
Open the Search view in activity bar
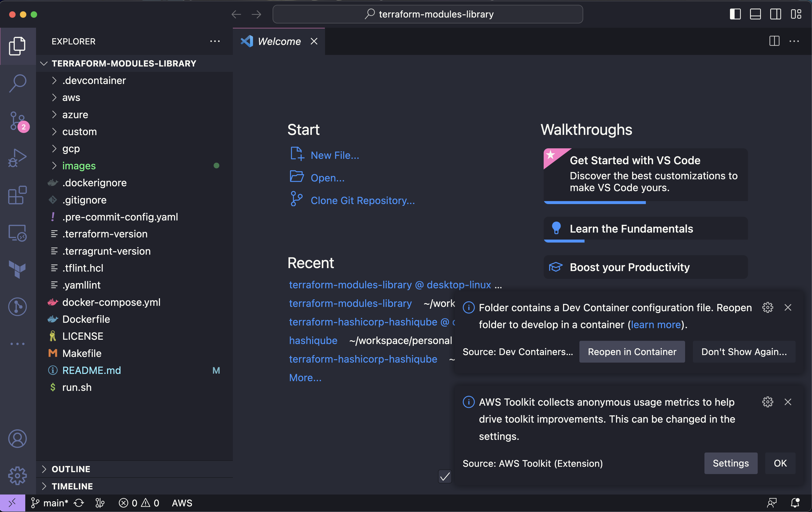pyautogui.click(x=17, y=83)
